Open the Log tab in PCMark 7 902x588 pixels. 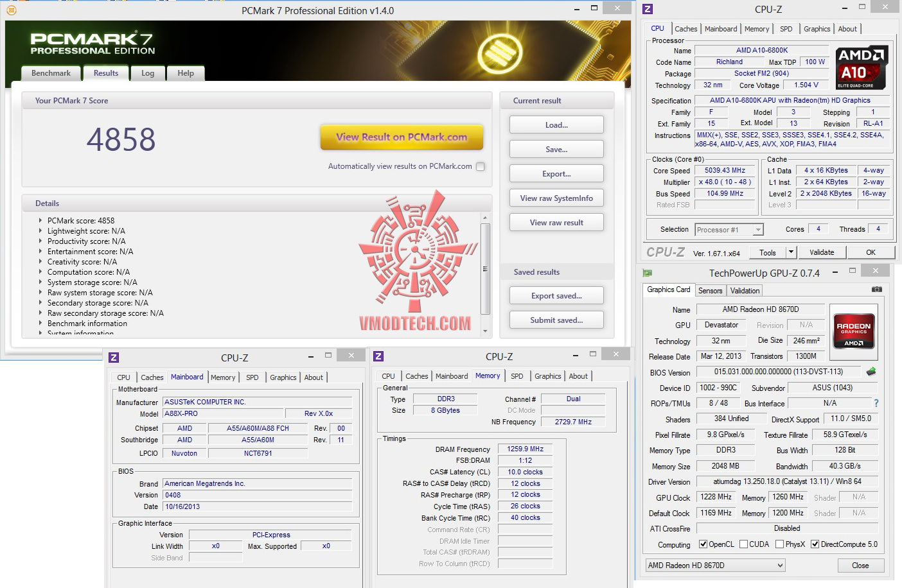[x=148, y=73]
